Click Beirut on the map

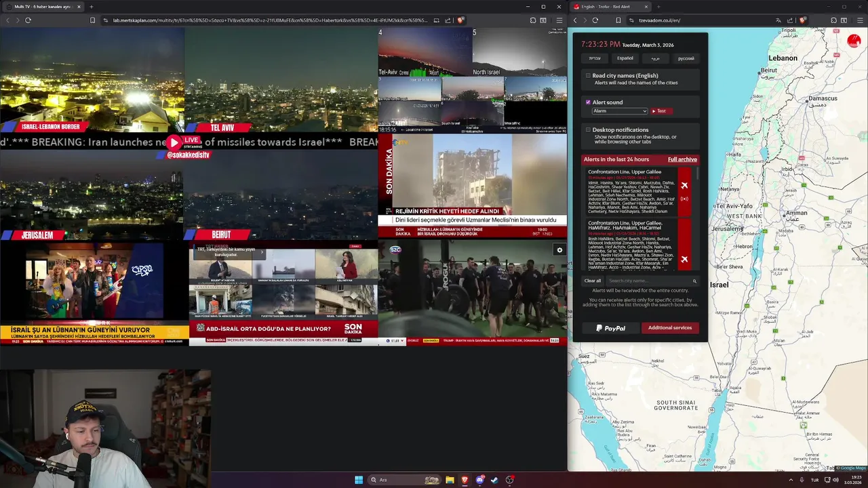[x=768, y=70]
